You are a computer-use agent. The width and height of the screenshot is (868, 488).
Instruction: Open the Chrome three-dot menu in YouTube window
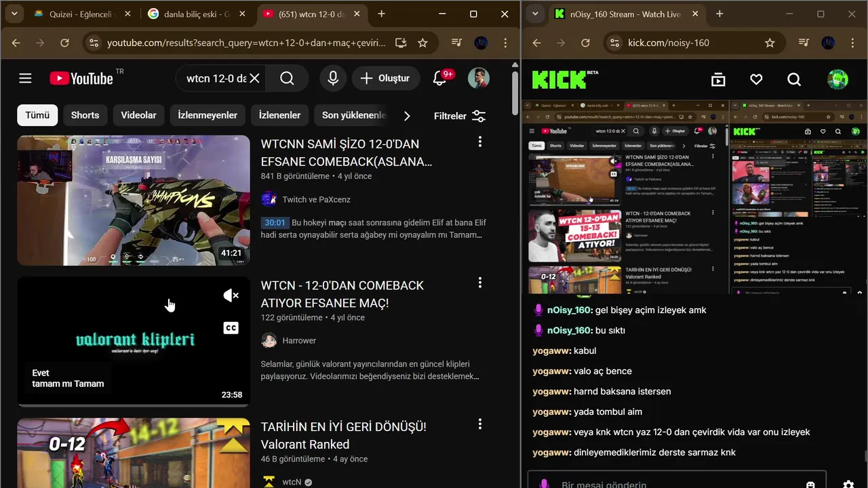(505, 43)
